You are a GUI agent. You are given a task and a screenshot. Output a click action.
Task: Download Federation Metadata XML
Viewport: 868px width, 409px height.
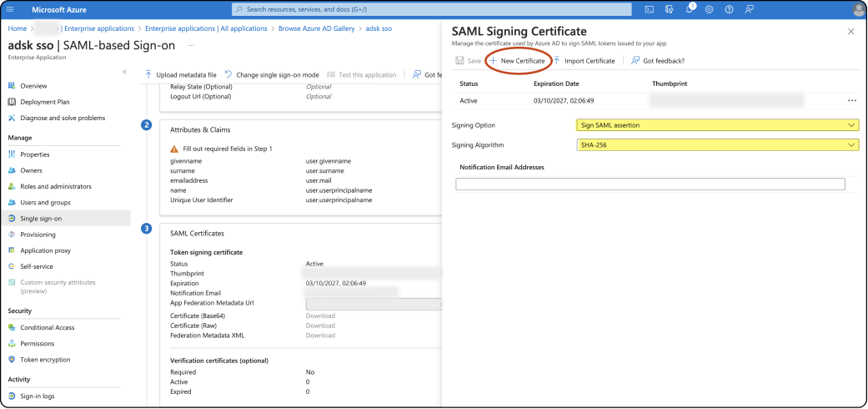pos(320,336)
